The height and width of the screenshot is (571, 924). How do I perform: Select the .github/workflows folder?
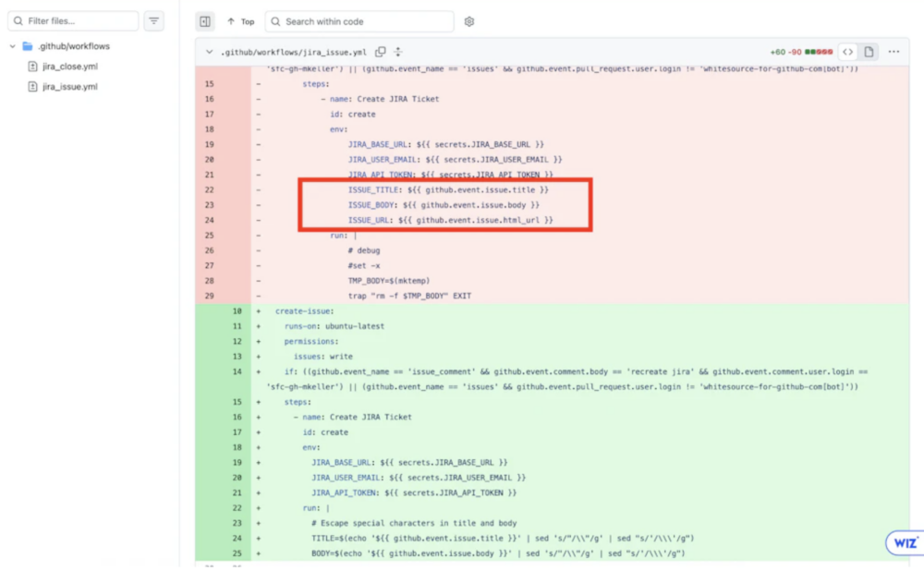[66, 46]
